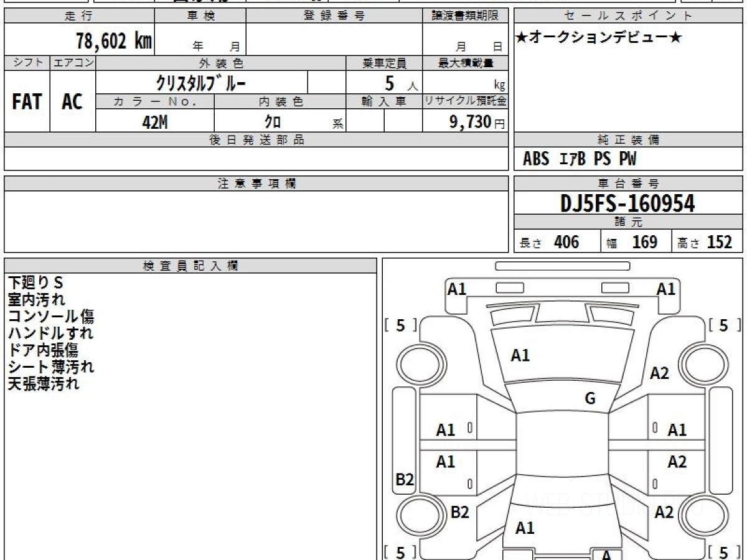Select the interior color クロ value
The image size is (747, 560).
(273, 123)
